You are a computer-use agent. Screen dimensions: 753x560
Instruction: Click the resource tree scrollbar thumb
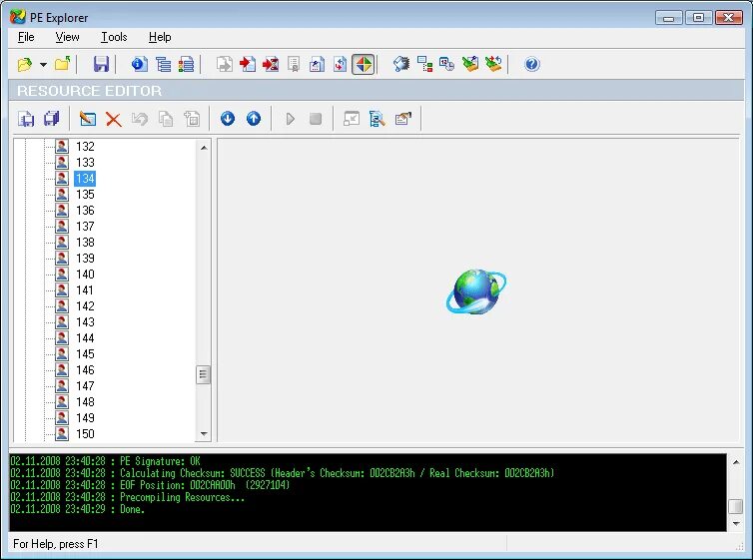[203, 374]
